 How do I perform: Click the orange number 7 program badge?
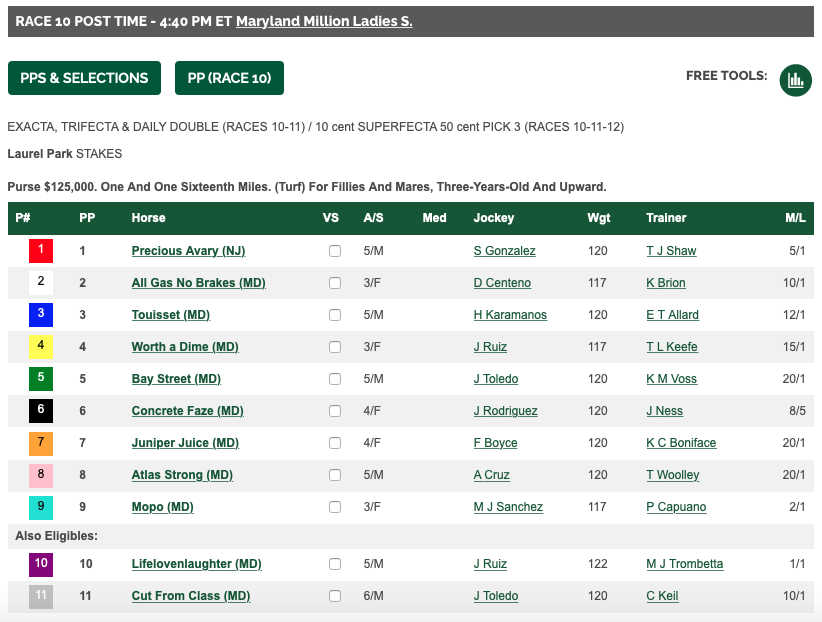(41, 442)
